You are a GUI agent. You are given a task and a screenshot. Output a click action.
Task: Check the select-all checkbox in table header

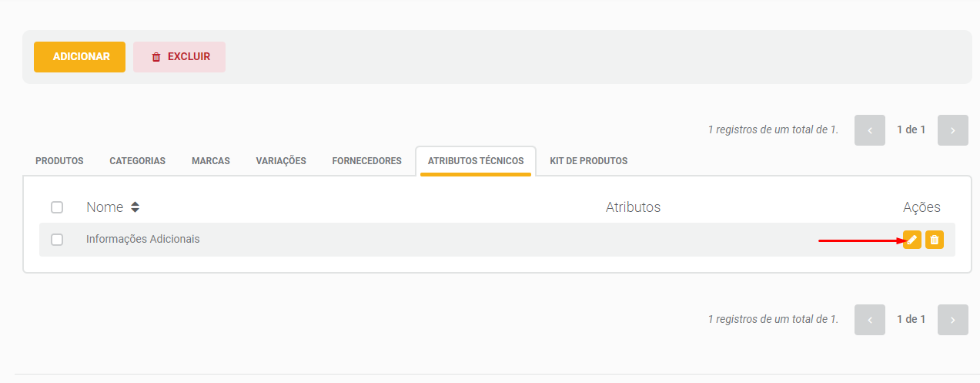pos(57,207)
